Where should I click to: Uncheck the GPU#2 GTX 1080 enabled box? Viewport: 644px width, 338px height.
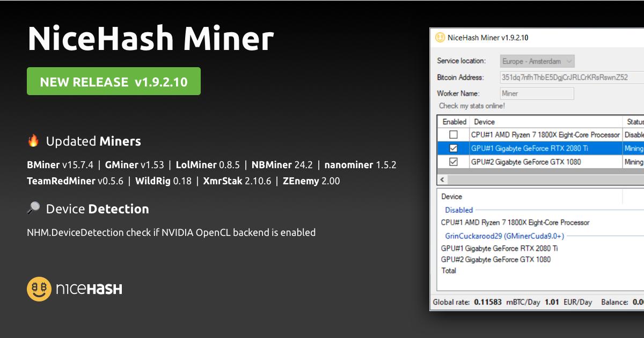[x=453, y=162]
